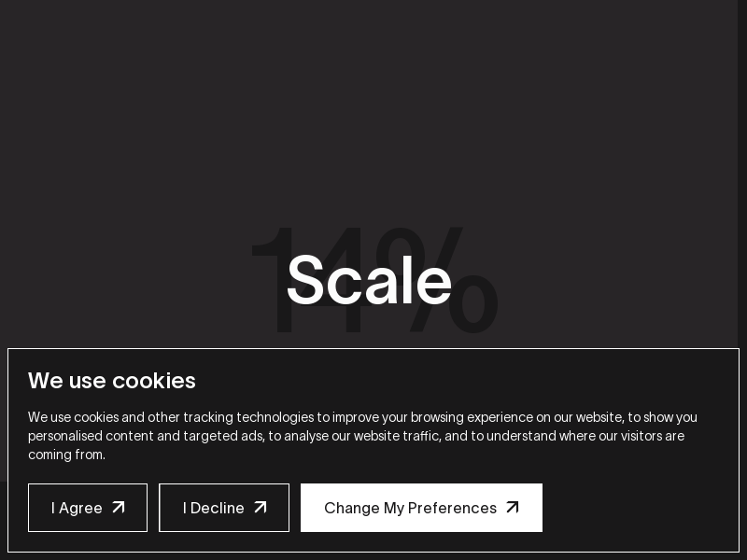Click the cookie description paragraph
The image size is (747, 560).
[x=362, y=436]
